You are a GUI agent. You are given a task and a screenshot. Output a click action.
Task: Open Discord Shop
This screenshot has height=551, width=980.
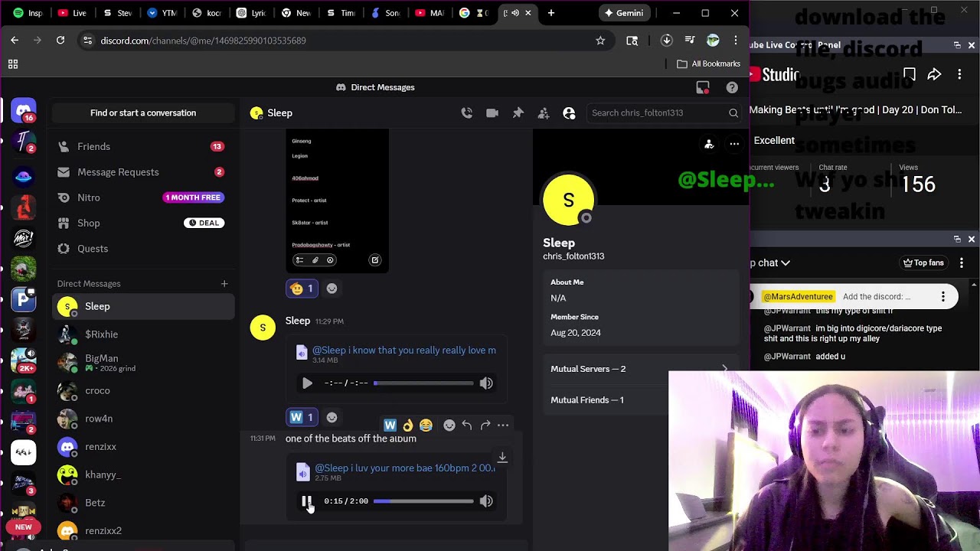pos(143,223)
